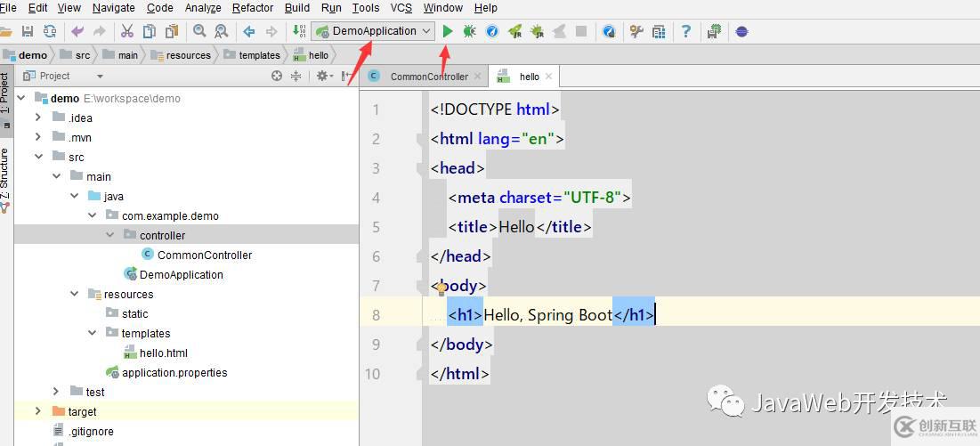Click the Help question mark icon

(x=686, y=31)
